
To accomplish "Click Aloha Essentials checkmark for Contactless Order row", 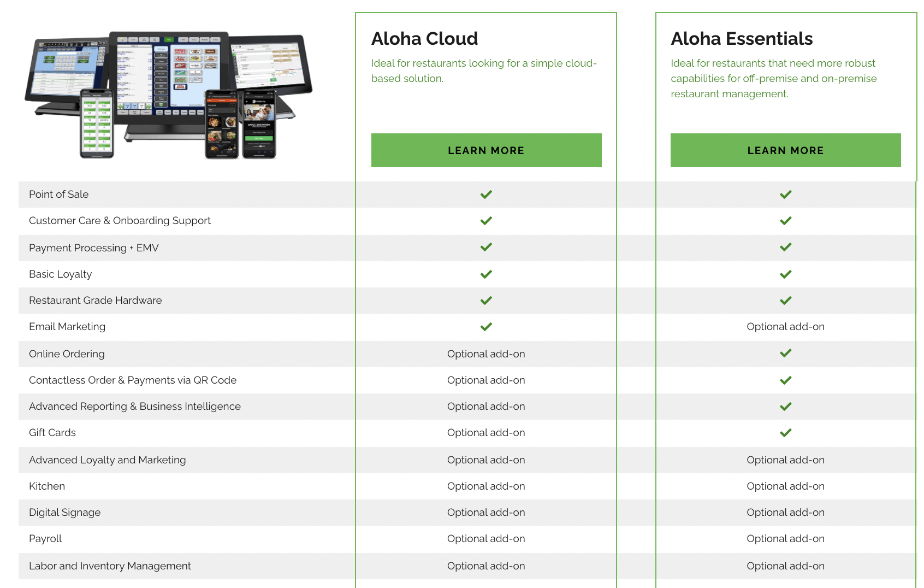I will 785,380.
